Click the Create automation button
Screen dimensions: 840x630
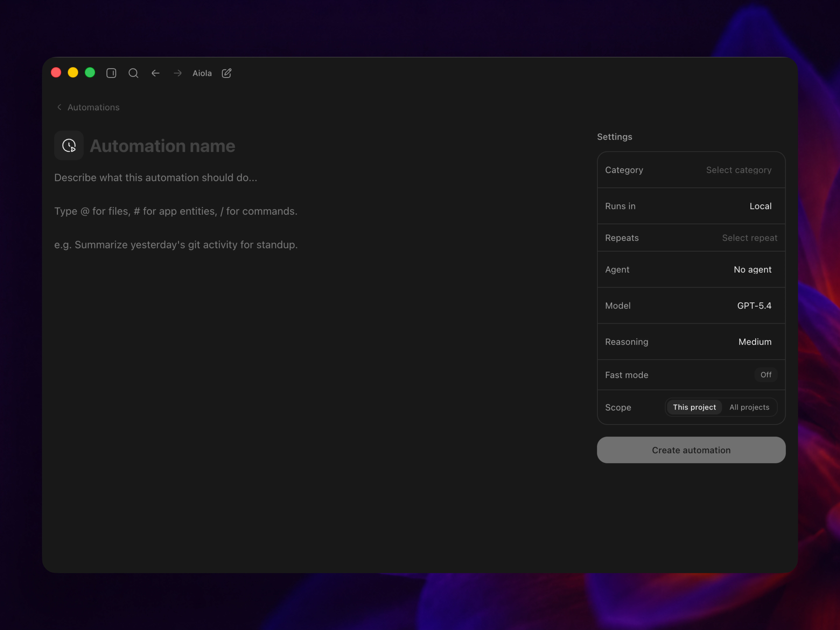(x=691, y=450)
